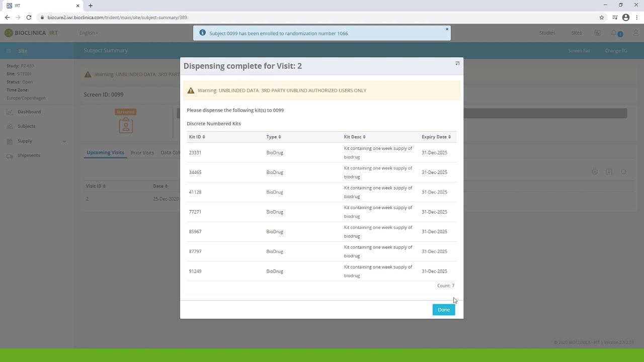Screen dimensions: 644x362
Task: Open table settings gear icon
Action: (x=595, y=172)
